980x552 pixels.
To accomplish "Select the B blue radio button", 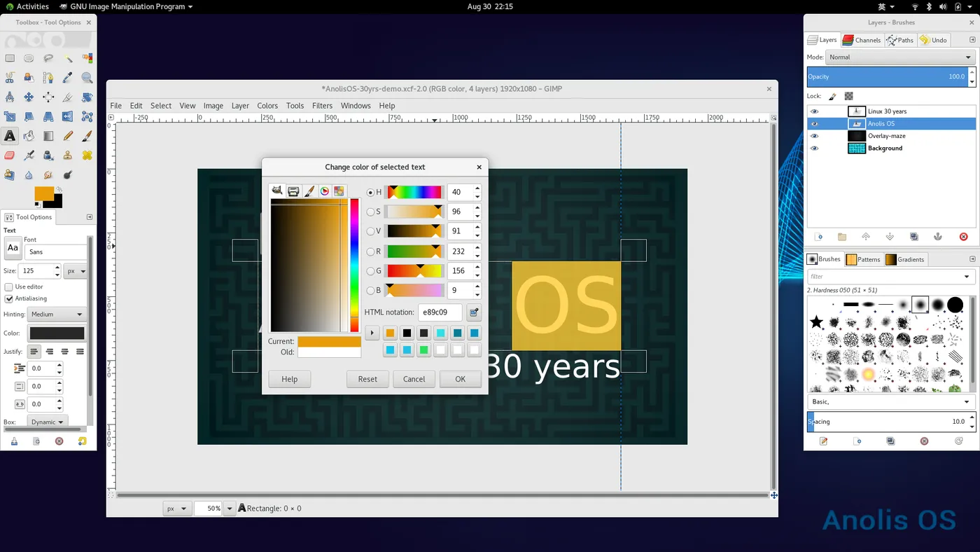I will 370,290.
